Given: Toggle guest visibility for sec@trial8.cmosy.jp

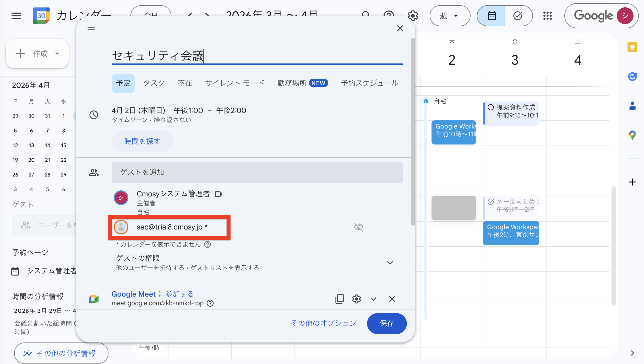Looking at the screenshot, I should click(359, 227).
